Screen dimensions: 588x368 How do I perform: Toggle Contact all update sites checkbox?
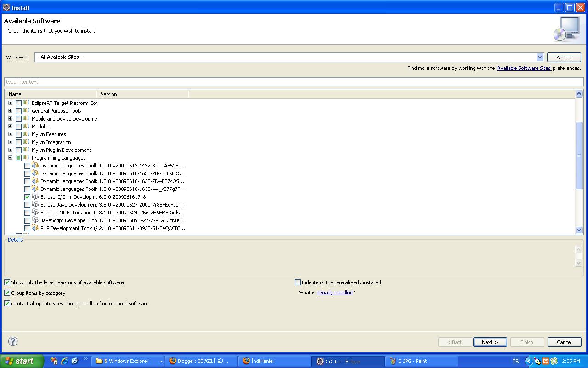pyautogui.click(x=7, y=304)
